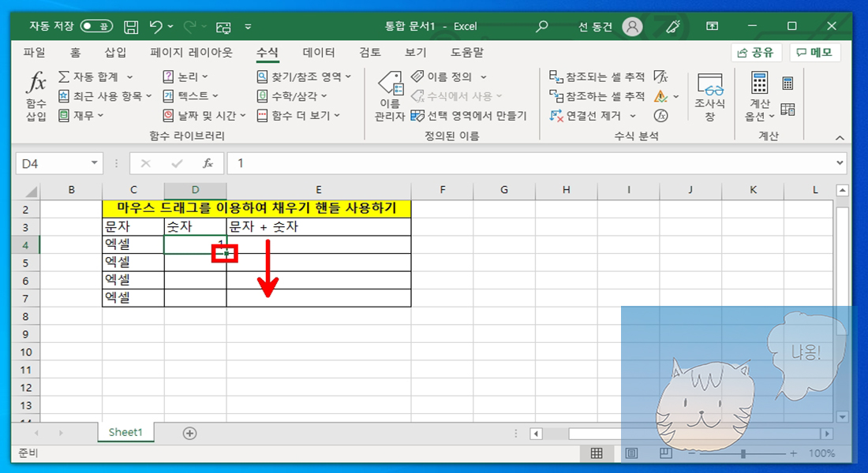The width and height of the screenshot is (868, 473).
Task: Select the column D header
Action: [196, 190]
